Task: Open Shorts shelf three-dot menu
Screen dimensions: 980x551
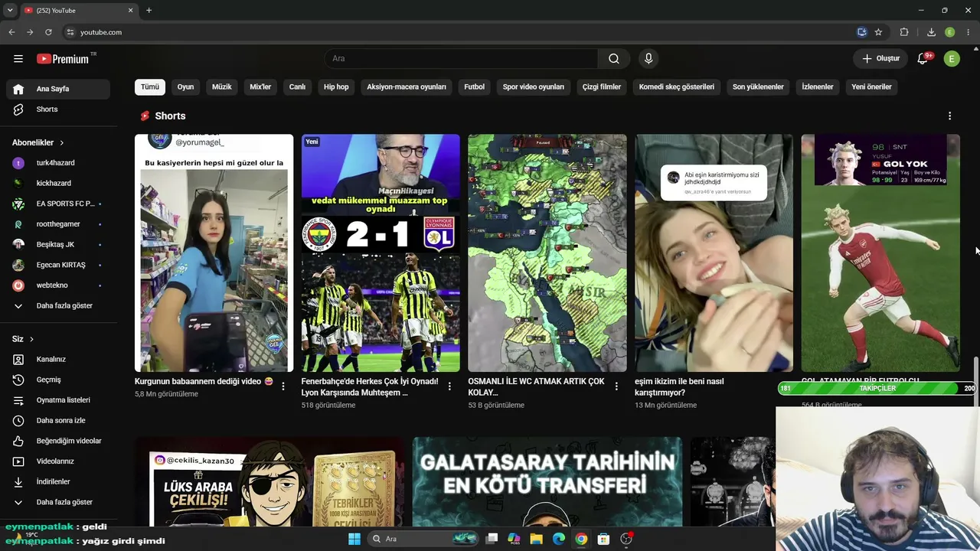Action: point(949,116)
